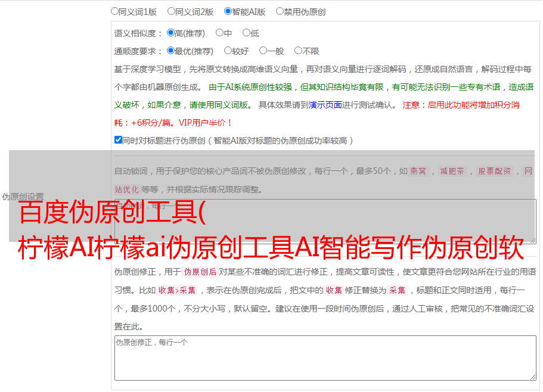This screenshot has height=392, width=543.
Task: Select the 智能AI版 radio button
Action: tap(228, 11)
